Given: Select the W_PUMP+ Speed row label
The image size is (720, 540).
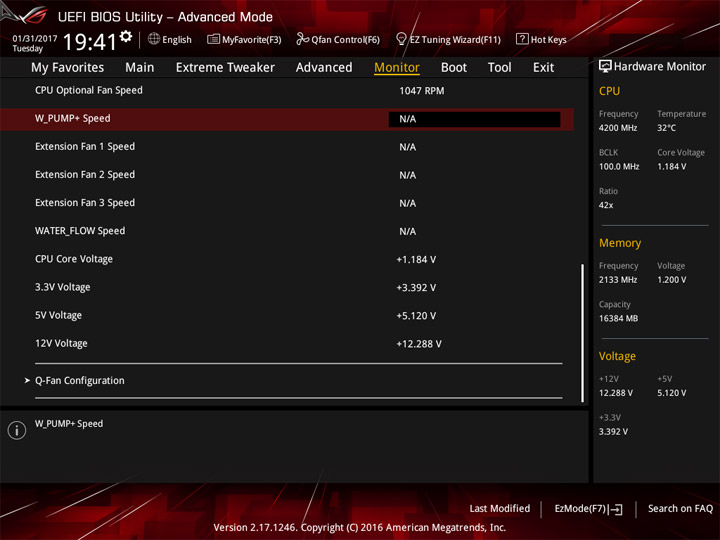Looking at the screenshot, I should click(x=73, y=118).
